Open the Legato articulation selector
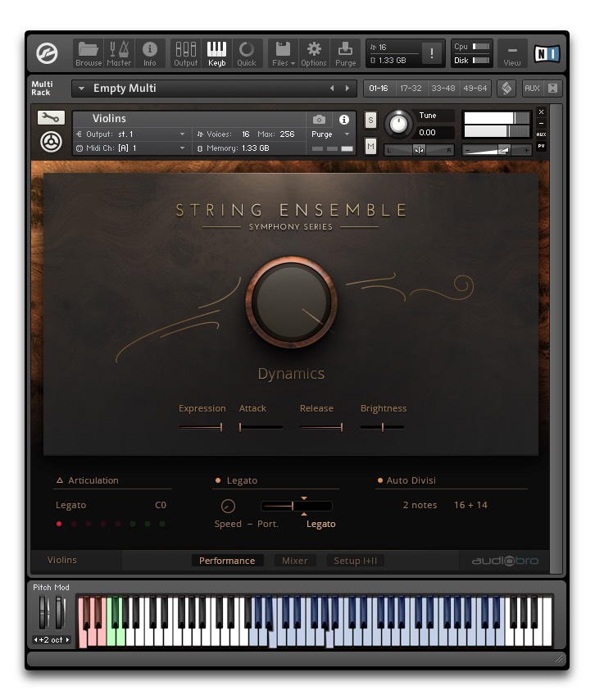This screenshot has height=700, width=595. point(111,505)
